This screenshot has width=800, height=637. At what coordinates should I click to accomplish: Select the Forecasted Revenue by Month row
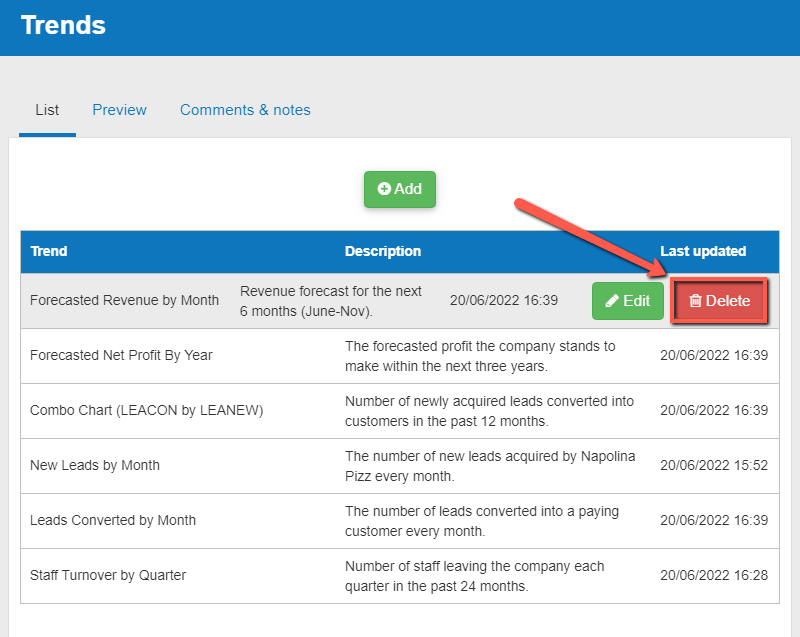point(124,300)
